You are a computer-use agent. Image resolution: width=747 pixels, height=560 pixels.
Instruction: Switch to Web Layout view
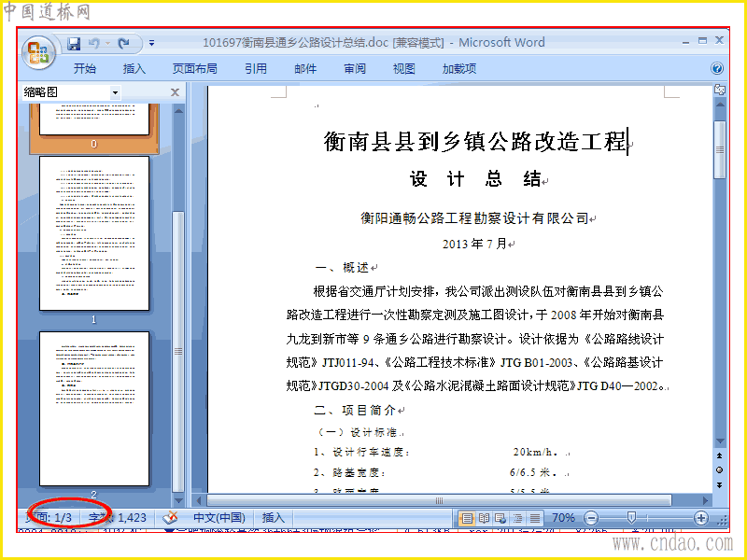tap(500, 518)
